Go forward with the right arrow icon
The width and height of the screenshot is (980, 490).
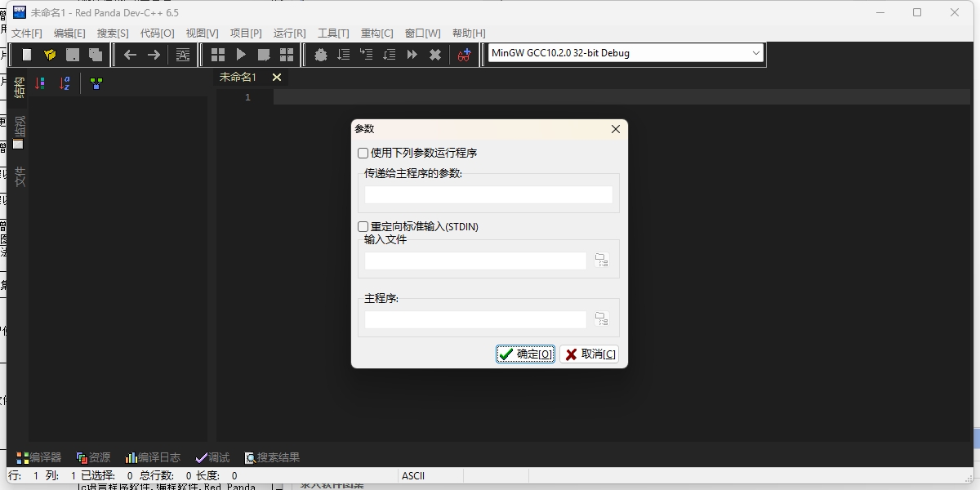[154, 55]
